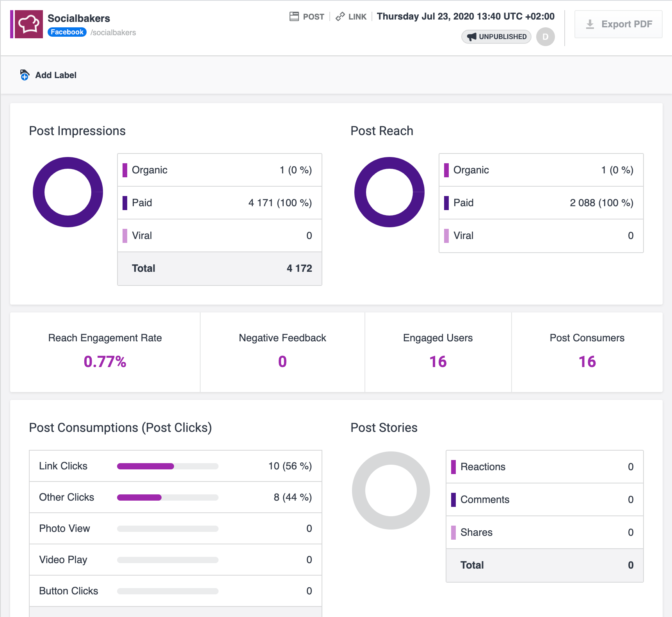This screenshot has height=617, width=672.
Task: Click the Paid color swatch in Post Impressions
Action: point(125,203)
